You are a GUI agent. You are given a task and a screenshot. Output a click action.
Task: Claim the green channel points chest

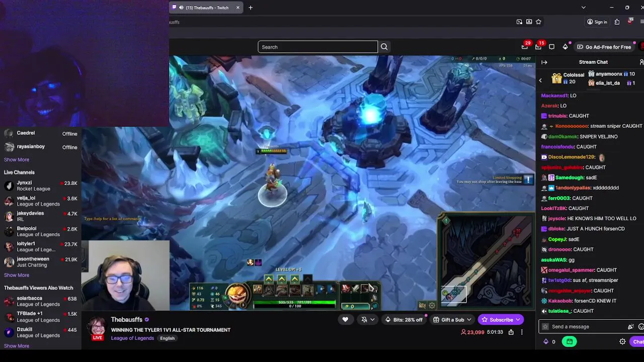(570, 342)
